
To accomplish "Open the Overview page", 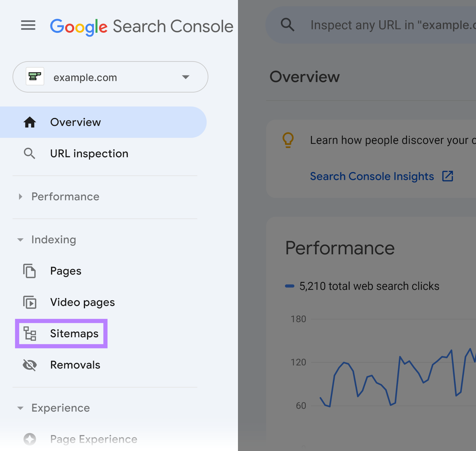I will (x=75, y=122).
